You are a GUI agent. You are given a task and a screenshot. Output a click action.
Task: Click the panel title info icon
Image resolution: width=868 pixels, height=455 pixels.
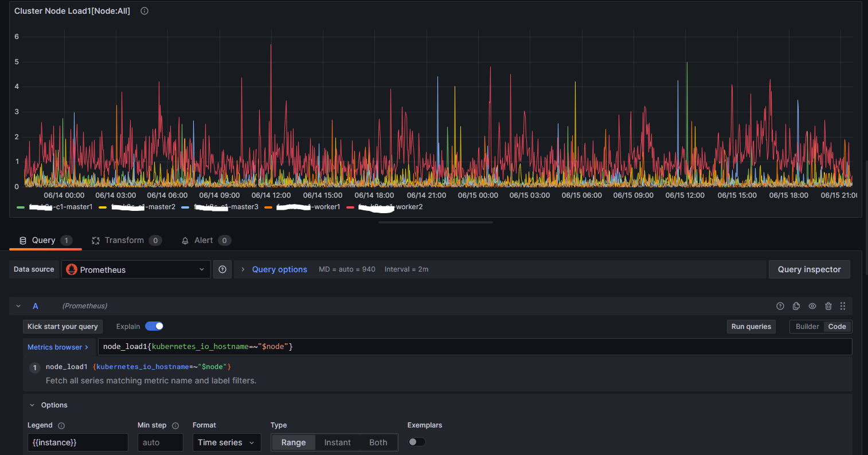point(144,11)
